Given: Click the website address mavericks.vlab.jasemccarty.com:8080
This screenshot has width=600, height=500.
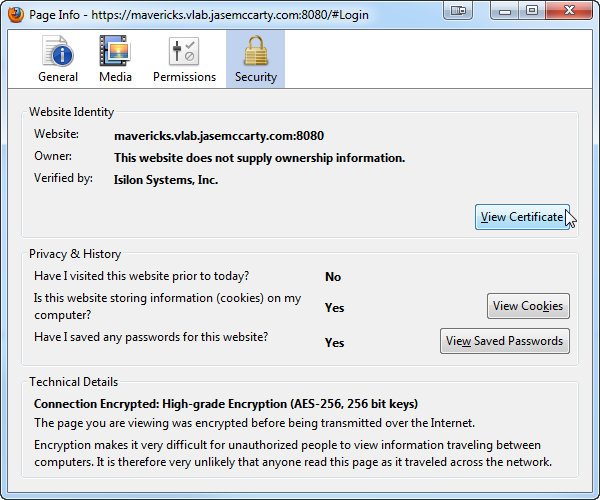Looking at the screenshot, I should 218,135.
